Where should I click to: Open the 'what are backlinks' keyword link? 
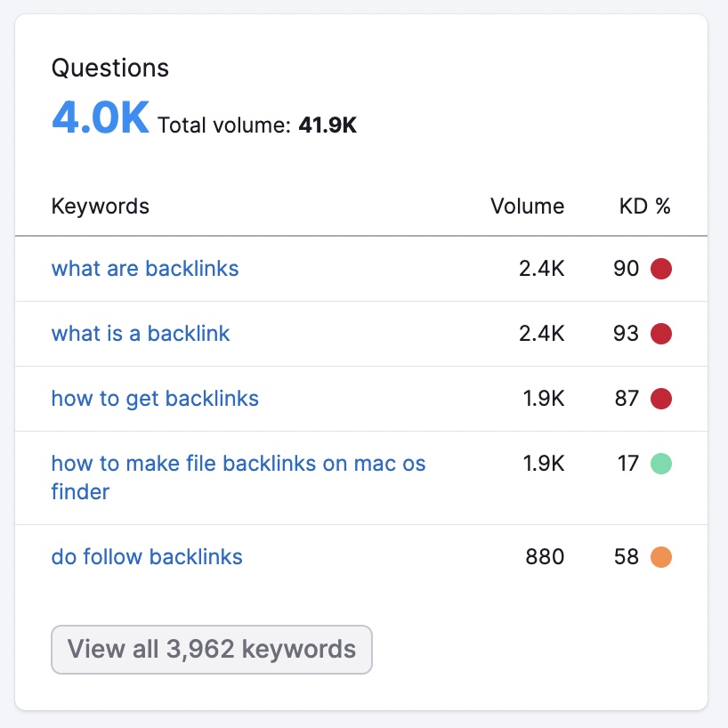tap(145, 269)
